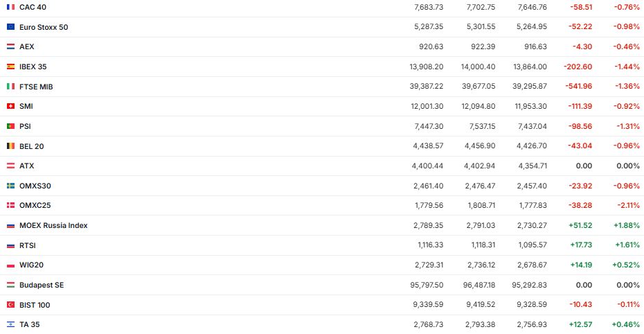Click the France flag icon beside CAC 40
The height and width of the screenshot is (334, 644).
pyautogui.click(x=10, y=7)
